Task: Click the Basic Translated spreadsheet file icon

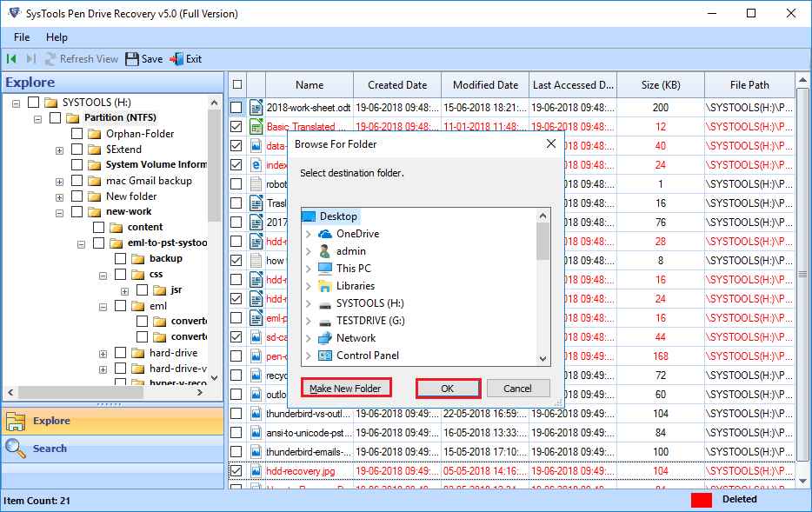Action: [x=256, y=126]
